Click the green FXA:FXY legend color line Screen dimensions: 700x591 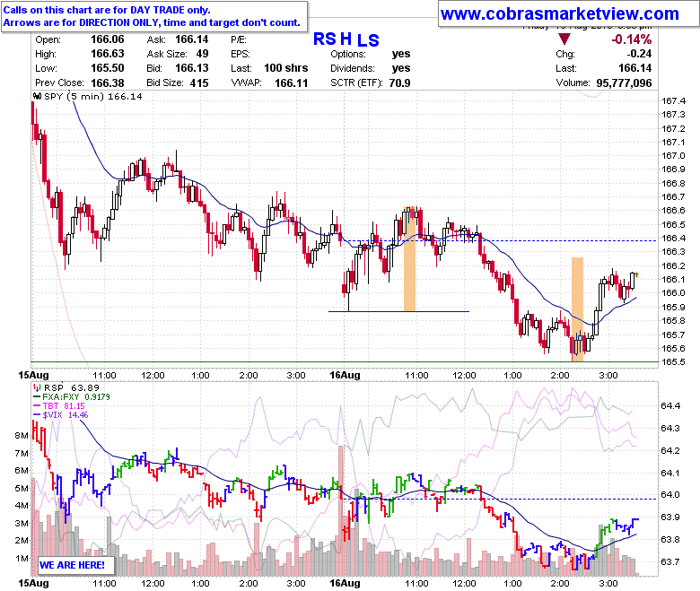pyautogui.click(x=37, y=396)
